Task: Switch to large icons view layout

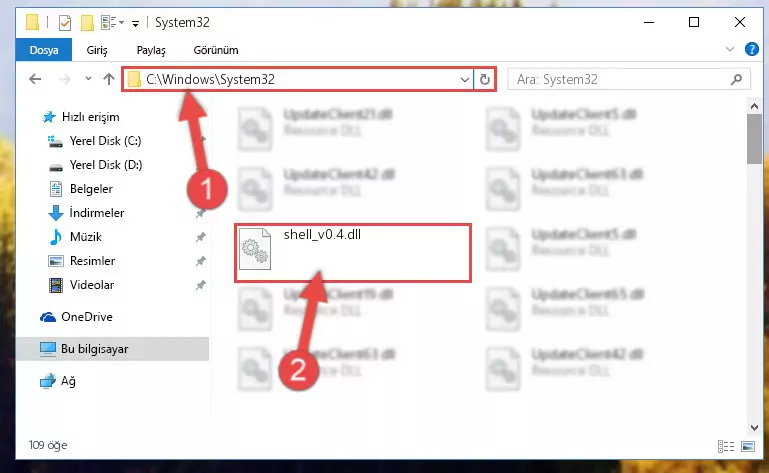Action: tap(748, 446)
